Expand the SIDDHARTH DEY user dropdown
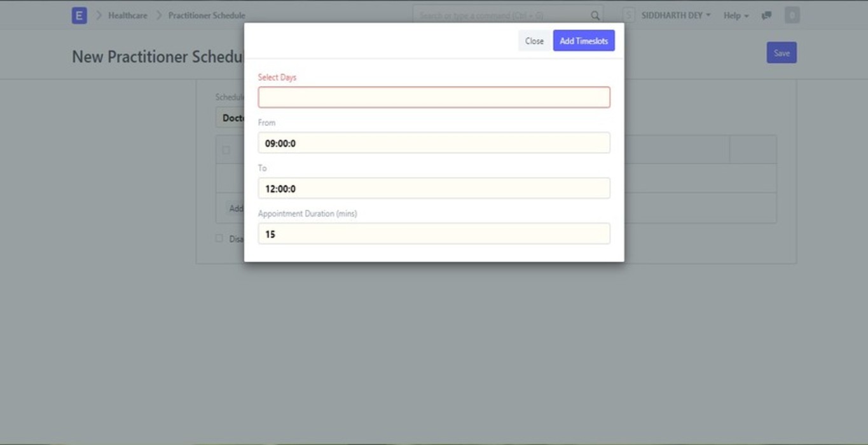This screenshot has width=868, height=445. tap(676, 15)
